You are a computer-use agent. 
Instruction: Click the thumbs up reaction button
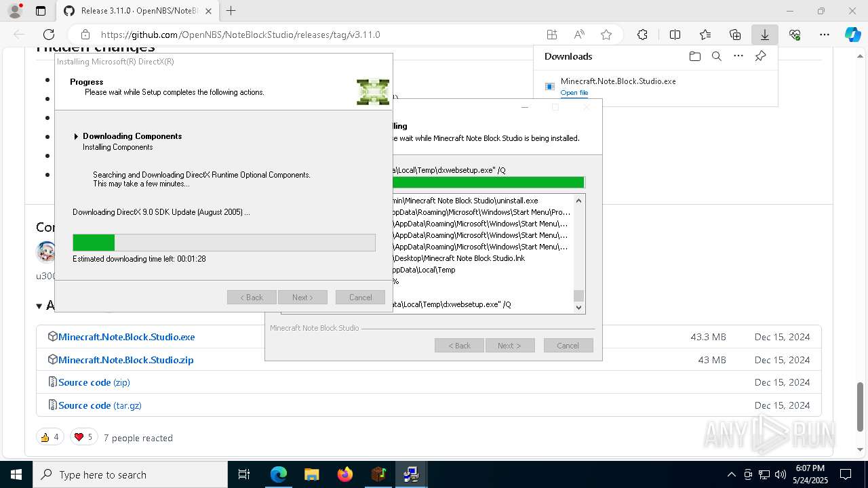tap(50, 437)
